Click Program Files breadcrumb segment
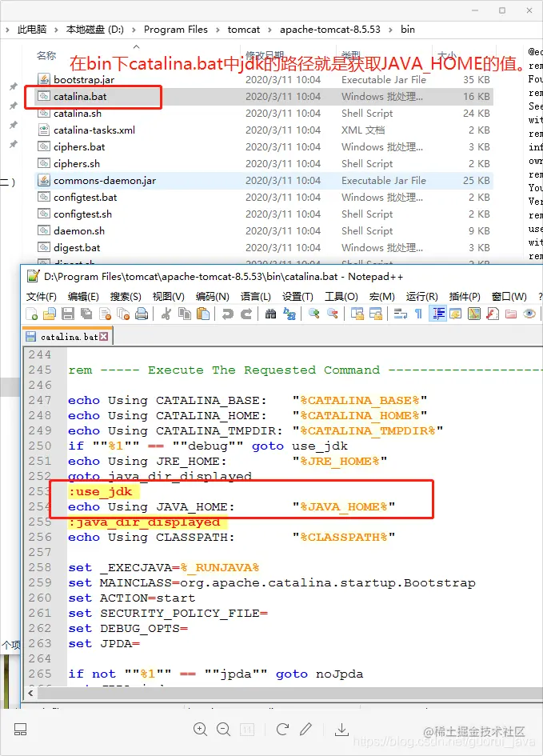 [175, 30]
